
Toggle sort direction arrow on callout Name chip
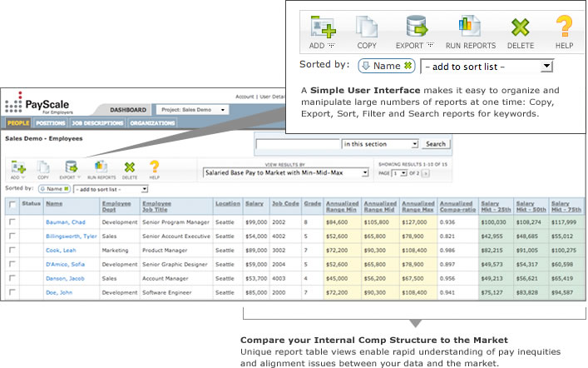tap(366, 66)
